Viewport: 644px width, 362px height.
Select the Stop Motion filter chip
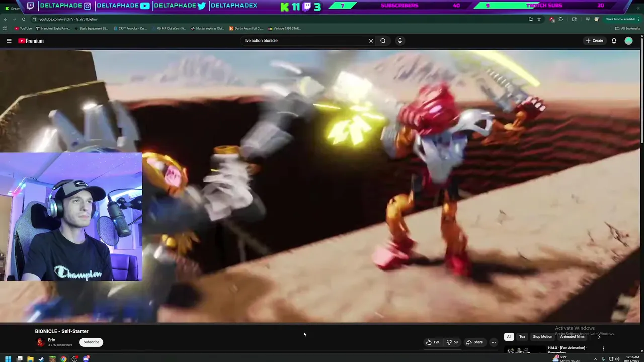coord(543,337)
